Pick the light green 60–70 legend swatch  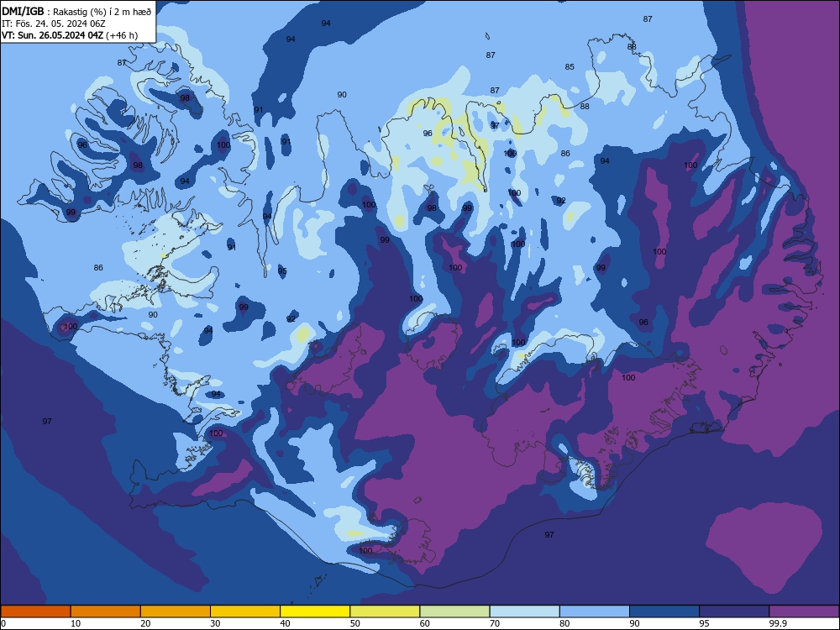pos(454,612)
